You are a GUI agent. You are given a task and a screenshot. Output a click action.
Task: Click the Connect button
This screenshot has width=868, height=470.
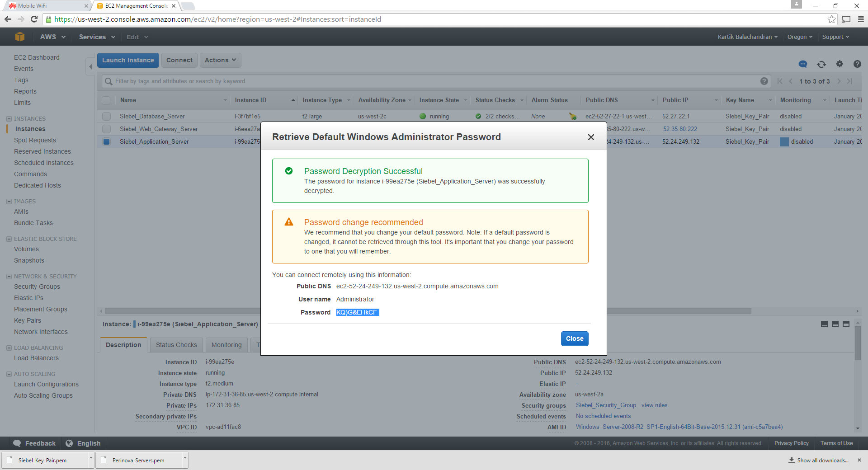tap(179, 60)
